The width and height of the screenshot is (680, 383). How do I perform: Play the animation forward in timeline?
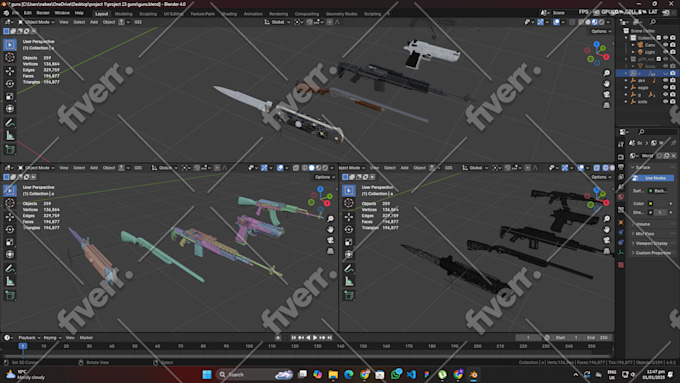315,337
